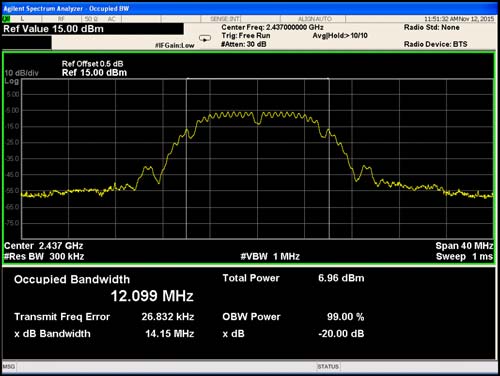Click the MSG status bar field
Screen dimensions: 500x376
(9, 367)
